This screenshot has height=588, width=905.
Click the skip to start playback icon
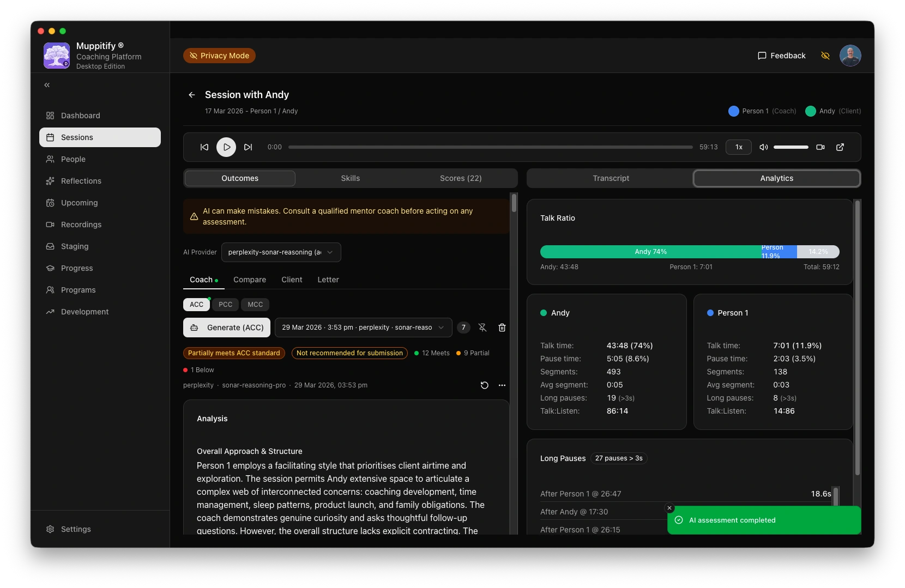[204, 147]
